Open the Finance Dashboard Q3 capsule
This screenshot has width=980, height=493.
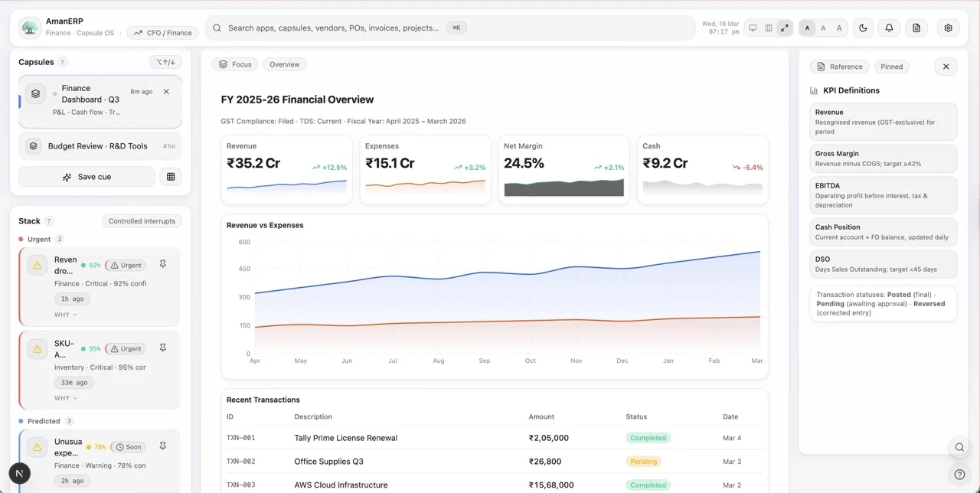(100, 101)
